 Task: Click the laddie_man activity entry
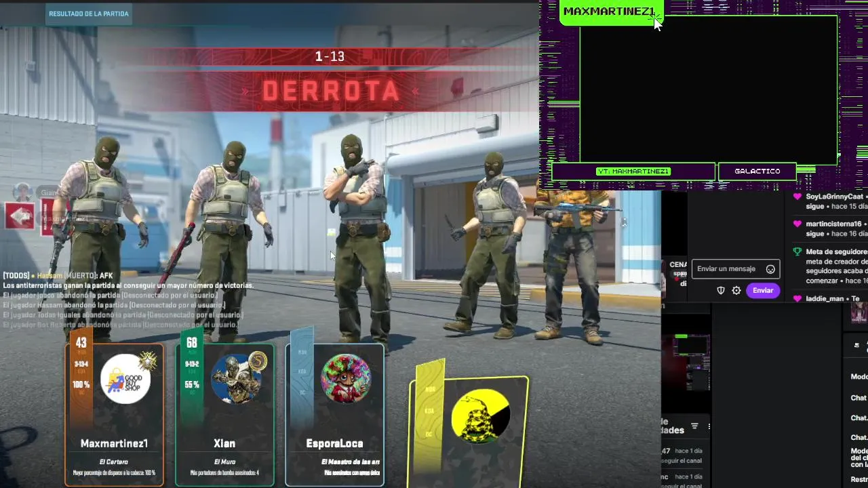[x=830, y=299]
